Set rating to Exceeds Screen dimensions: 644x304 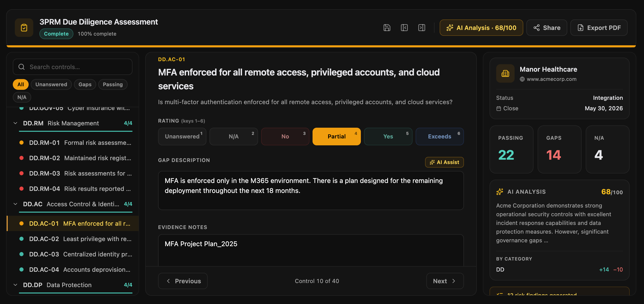pos(440,136)
